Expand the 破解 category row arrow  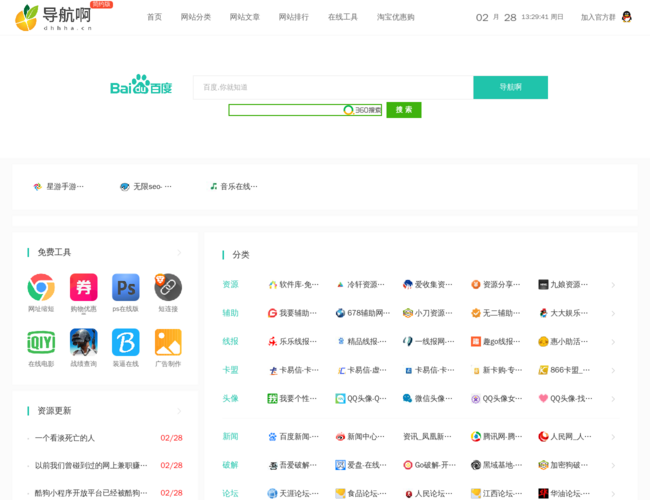point(613,466)
